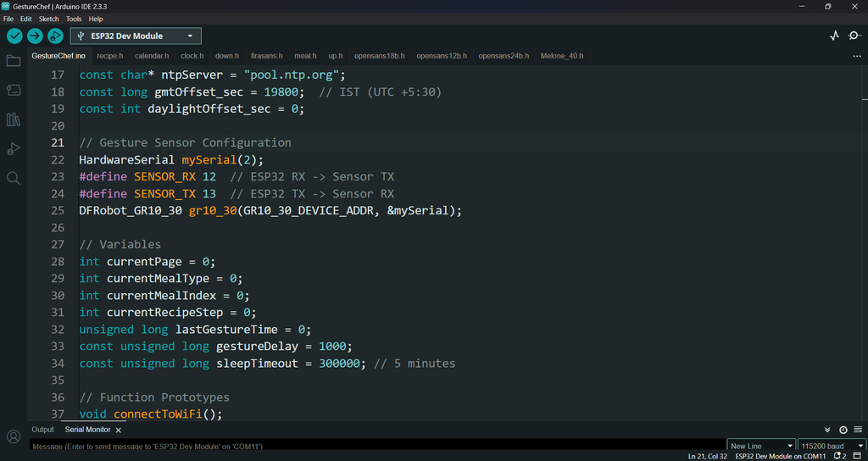Open the Search panel in sidebar
The height and width of the screenshot is (461, 868).
(14, 179)
